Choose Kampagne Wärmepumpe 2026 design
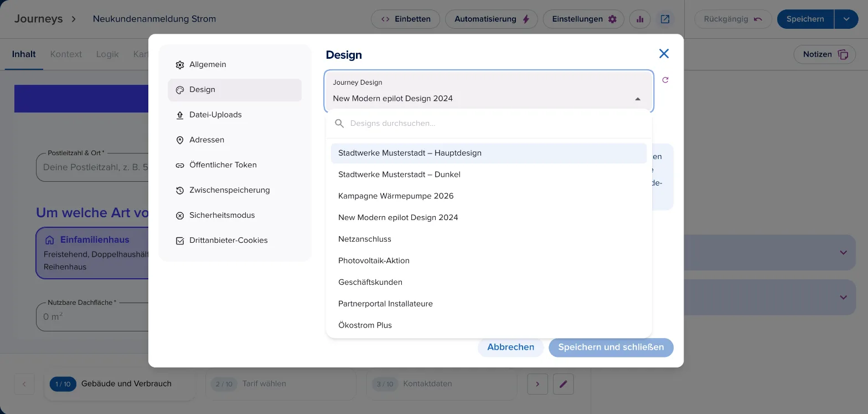The height and width of the screenshot is (414, 868). (489, 196)
